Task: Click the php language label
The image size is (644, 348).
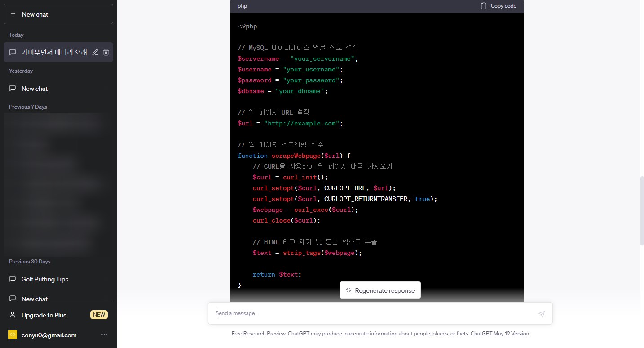Action: (243, 6)
